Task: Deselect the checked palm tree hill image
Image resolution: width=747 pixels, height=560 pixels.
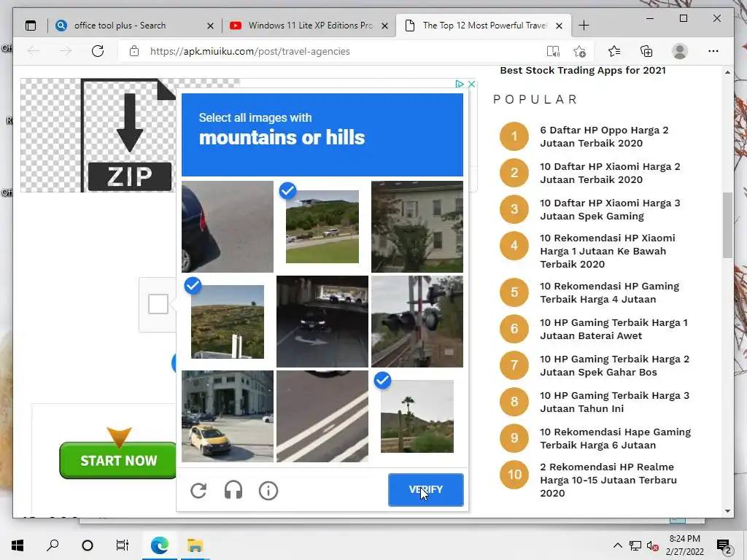Action: [x=417, y=416]
